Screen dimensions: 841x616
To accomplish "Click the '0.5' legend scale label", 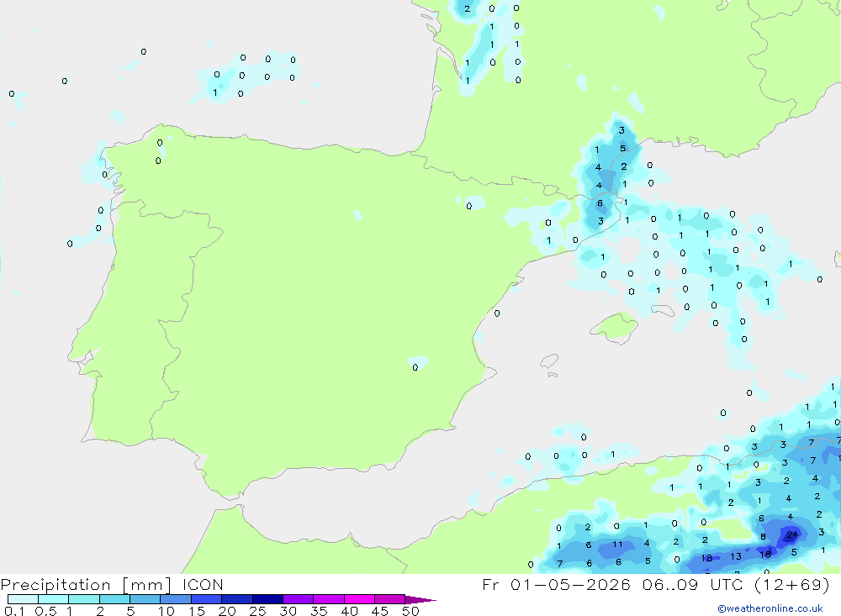I will 45,611.
